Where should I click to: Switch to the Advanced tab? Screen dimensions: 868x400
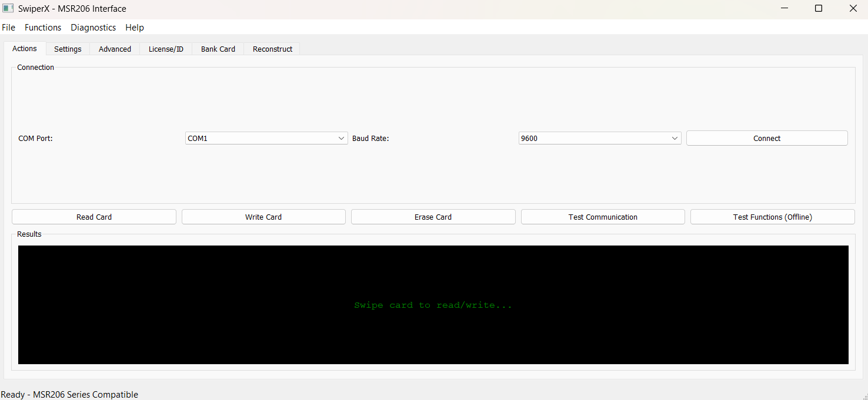pyautogui.click(x=115, y=49)
